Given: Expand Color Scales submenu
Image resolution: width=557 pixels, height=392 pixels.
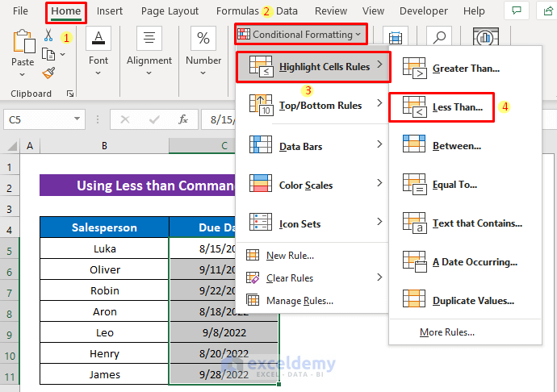Looking at the screenshot, I should (312, 185).
